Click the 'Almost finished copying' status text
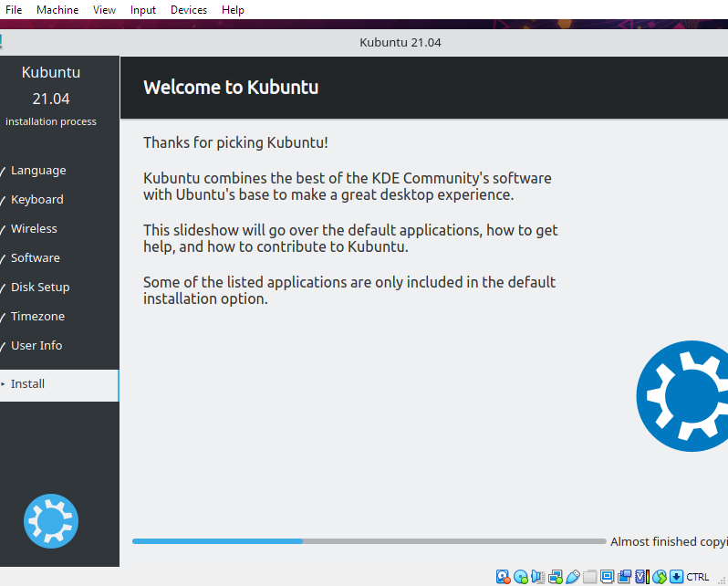The height and width of the screenshot is (586, 728). 669,542
